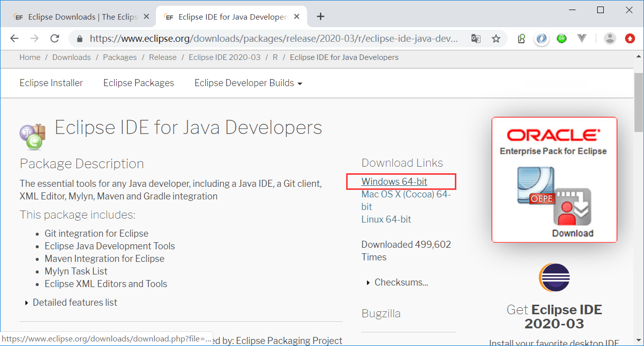644x346 pixels.
Task: Click Eclipse XML Editors and Tools text
Action: click(x=106, y=284)
